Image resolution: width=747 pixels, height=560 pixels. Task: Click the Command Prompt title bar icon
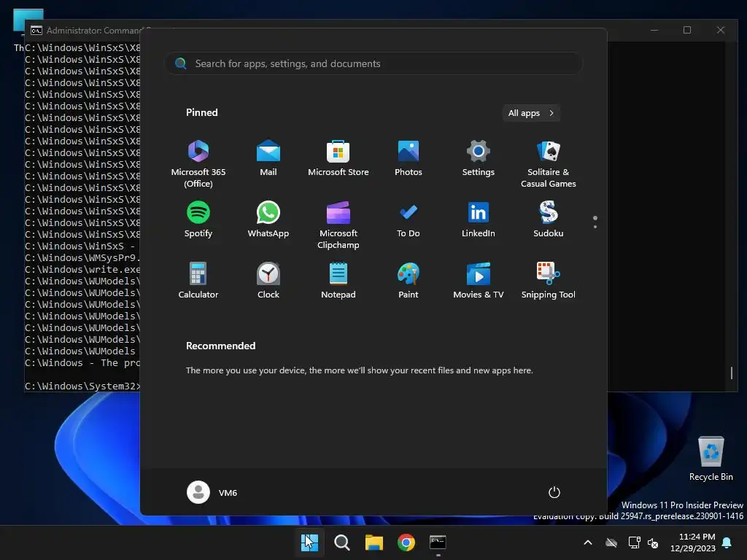[36, 31]
